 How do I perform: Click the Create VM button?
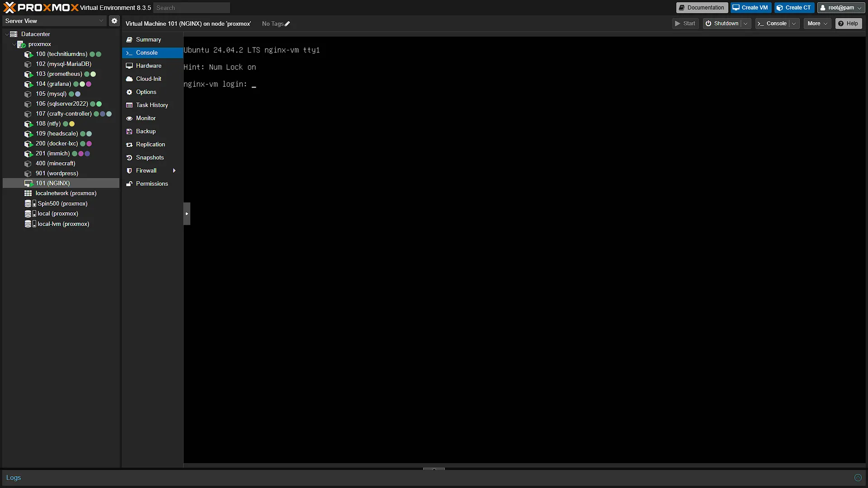(x=751, y=8)
